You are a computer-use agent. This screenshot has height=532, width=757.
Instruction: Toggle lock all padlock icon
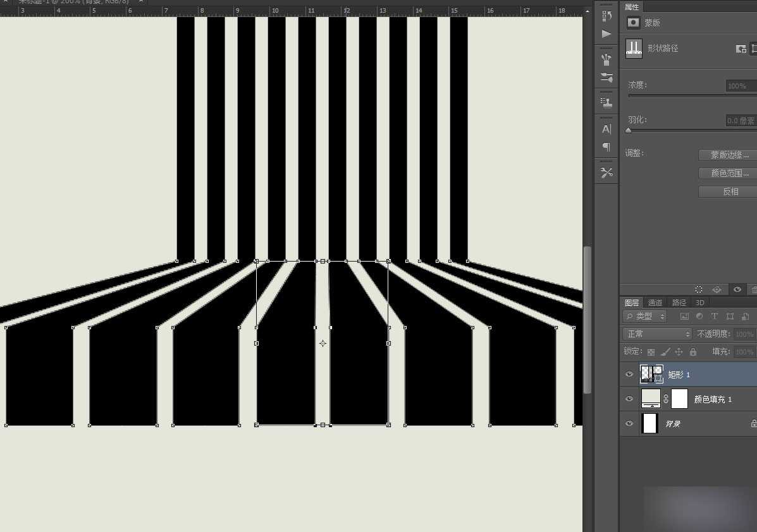tap(692, 352)
